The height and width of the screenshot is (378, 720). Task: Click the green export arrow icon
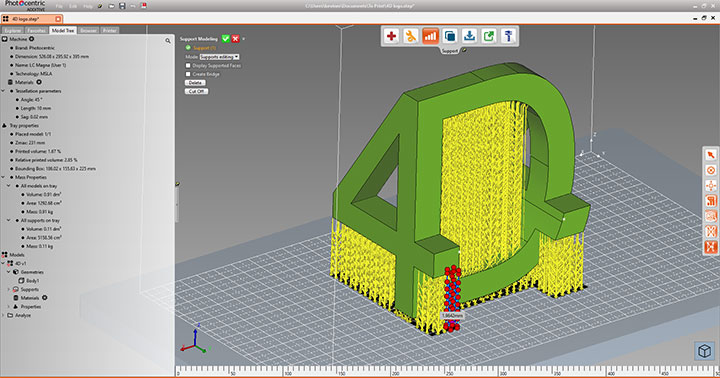pos(489,36)
